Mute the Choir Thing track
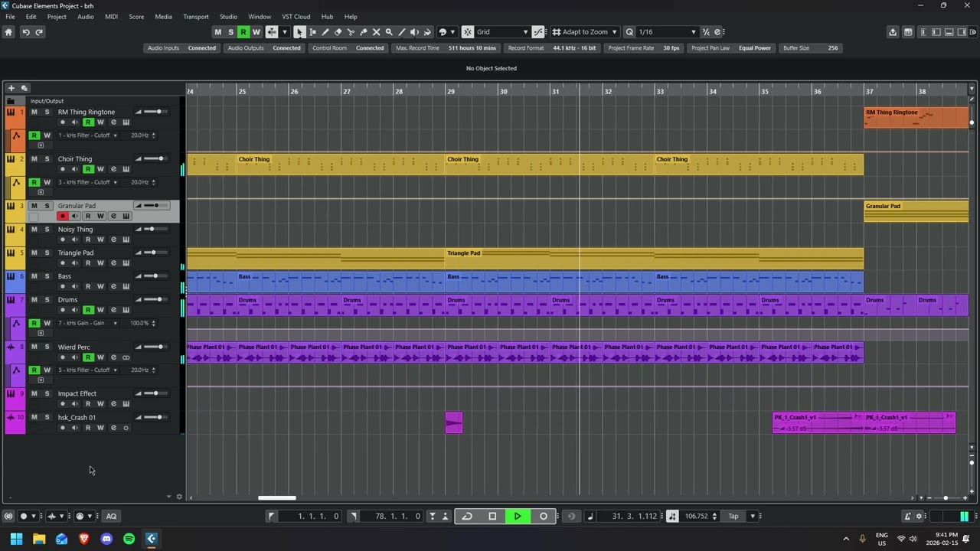The width and height of the screenshot is (980, 551). click(x=34, y=158)
